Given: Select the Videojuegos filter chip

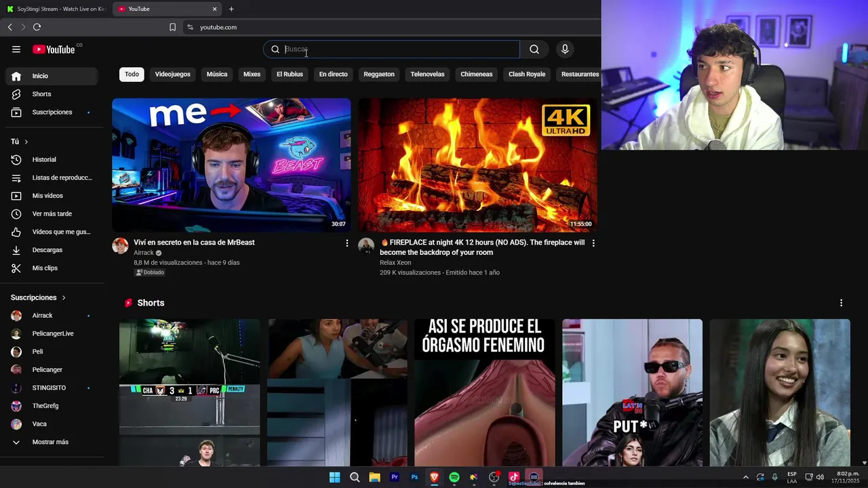Looking at the screenshot, I should 172,74.
